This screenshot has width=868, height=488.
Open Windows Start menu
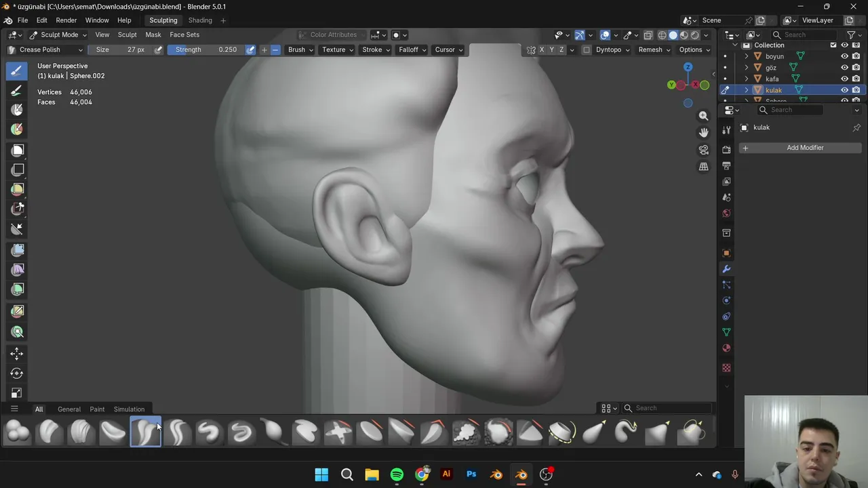pyautogui.click(x=321, y=474)
